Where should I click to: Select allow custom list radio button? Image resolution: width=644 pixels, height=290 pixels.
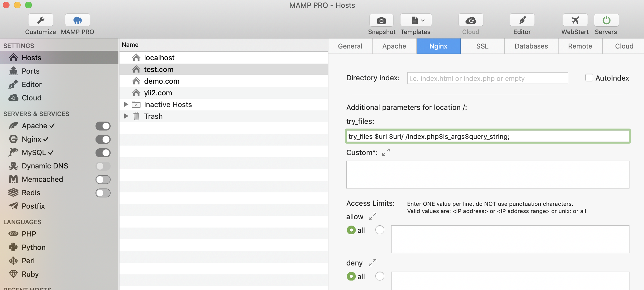(380, 230)
